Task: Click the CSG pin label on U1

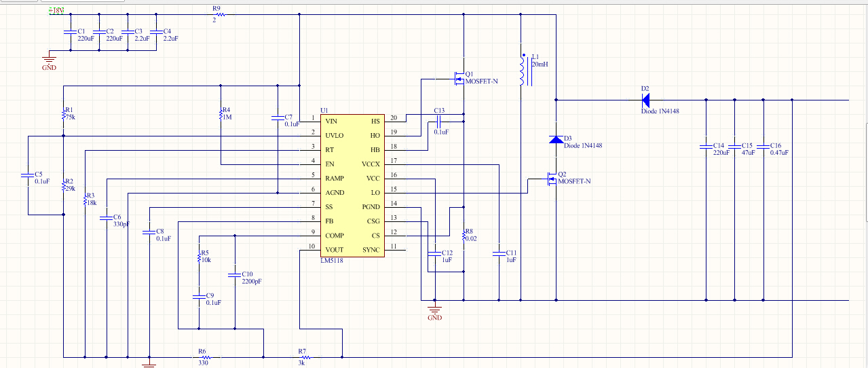Action: (373, 221)
